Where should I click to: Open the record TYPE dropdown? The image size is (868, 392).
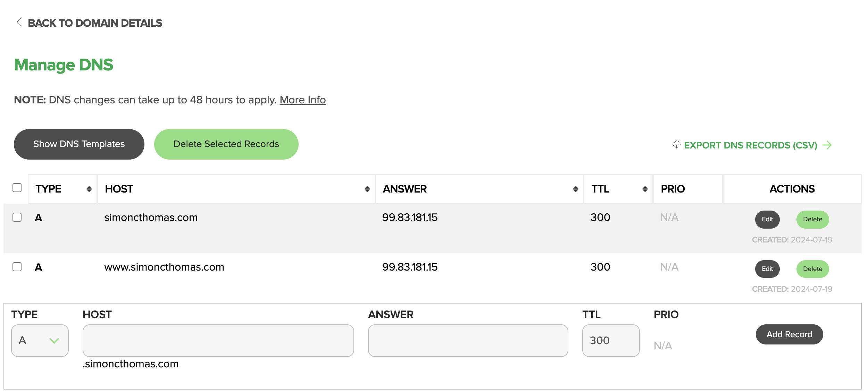tap(40, 340)
